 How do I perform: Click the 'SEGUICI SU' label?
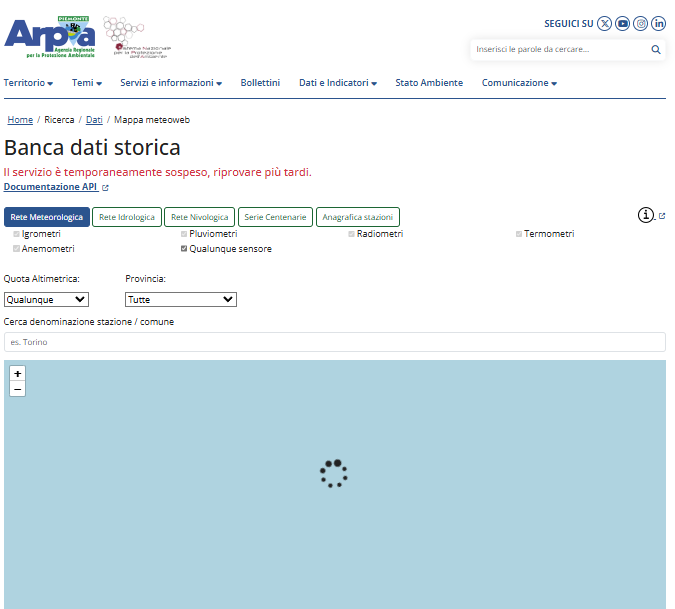coord(569,24)
